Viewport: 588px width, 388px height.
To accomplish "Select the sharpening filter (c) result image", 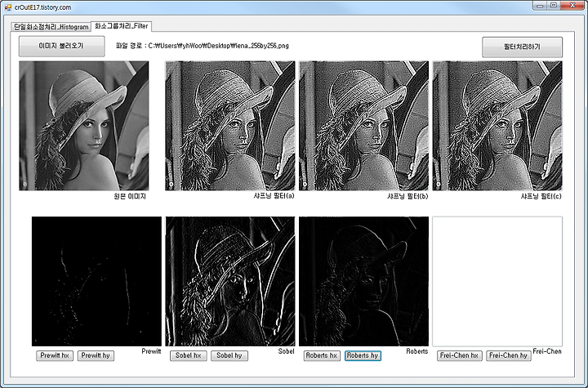I will point(497,126).
